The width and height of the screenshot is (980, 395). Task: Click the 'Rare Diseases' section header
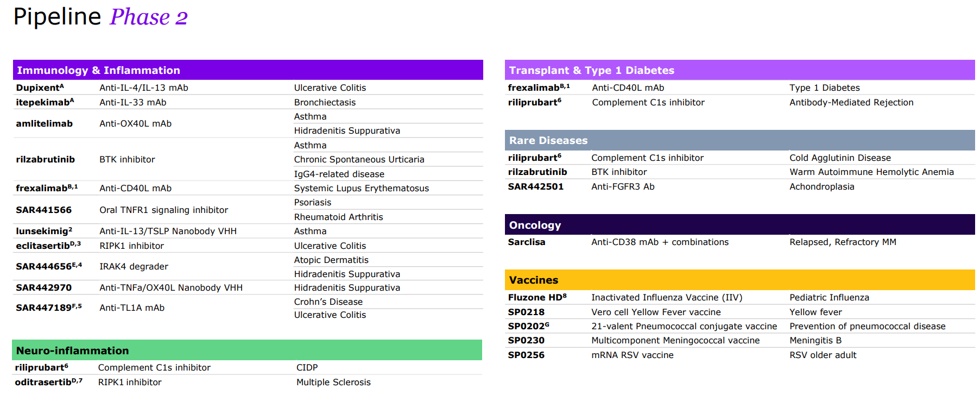tap(740, 140)
